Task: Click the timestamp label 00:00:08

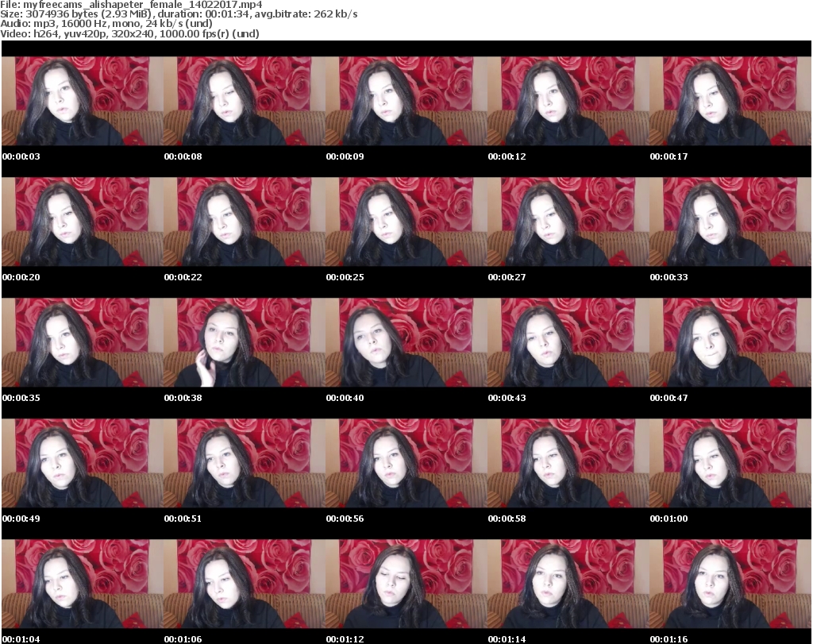Action: click(183, 156)
